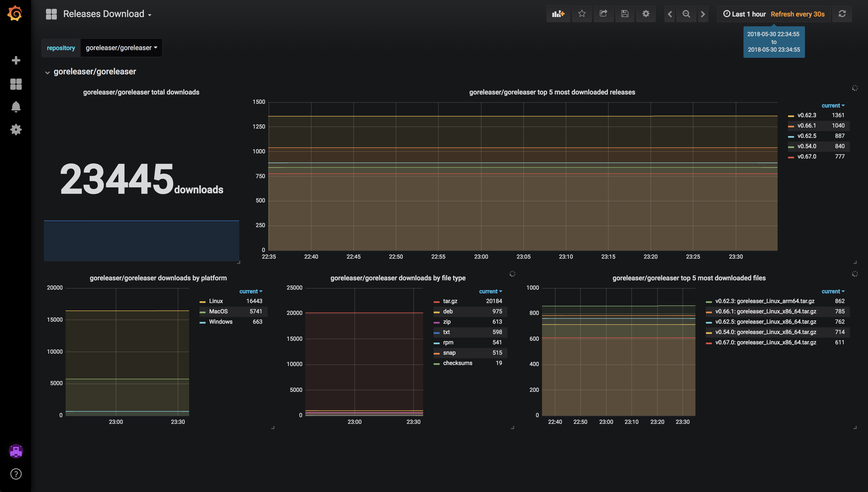
Task: Click the Add panel icon
Action: point(558,14)
